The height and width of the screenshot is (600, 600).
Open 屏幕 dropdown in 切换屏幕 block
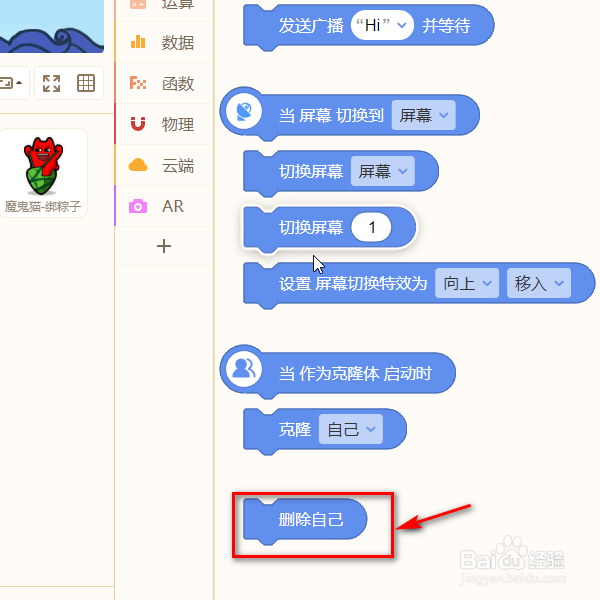pos(383,171)
